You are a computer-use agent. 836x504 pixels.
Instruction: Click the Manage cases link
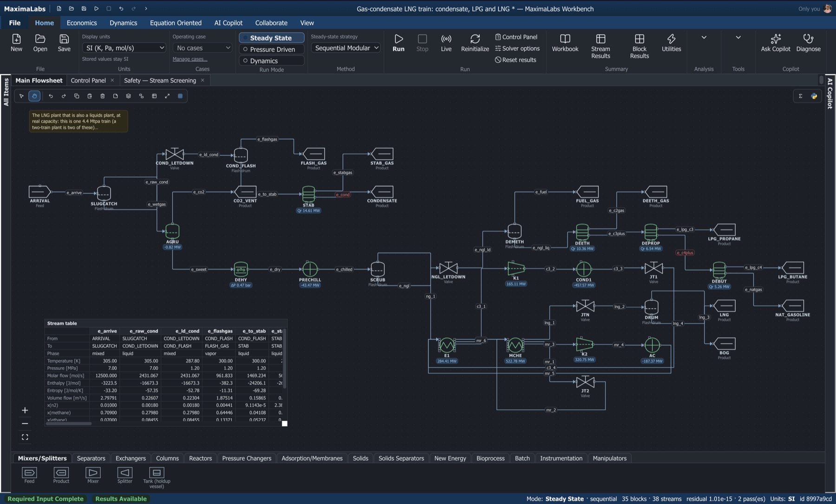click(x=190, y=59)
